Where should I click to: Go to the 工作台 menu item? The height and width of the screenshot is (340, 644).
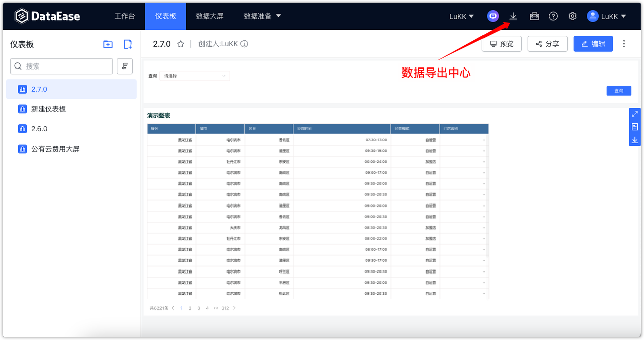125,16
